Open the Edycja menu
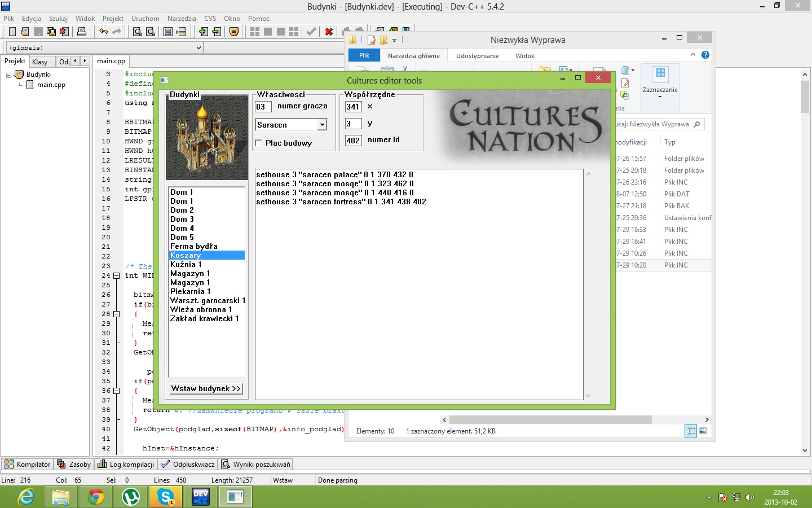This screenshot has width=812, height=508. coord(32,18)
